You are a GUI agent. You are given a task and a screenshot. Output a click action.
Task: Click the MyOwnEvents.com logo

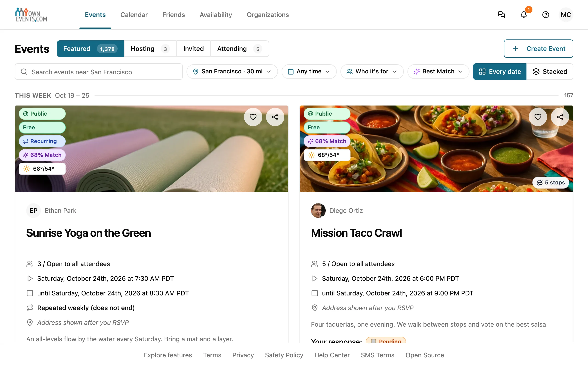[x=31, y=15]
